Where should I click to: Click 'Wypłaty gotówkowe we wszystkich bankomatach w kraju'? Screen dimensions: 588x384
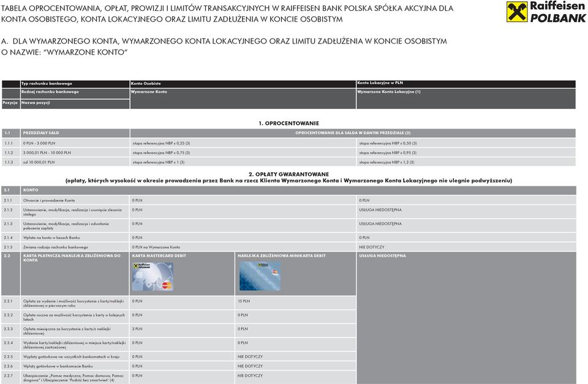[x=71, y=356]
